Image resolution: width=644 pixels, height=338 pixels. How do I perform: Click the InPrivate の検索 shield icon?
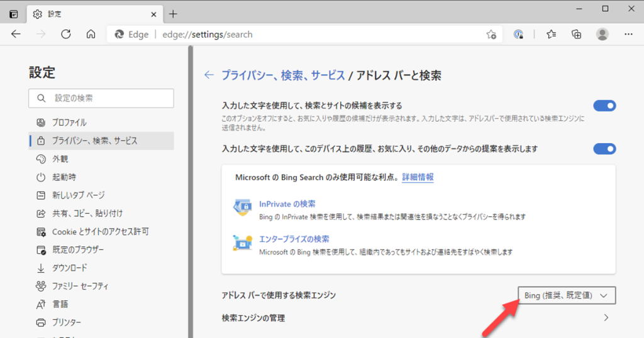[243, 207]
